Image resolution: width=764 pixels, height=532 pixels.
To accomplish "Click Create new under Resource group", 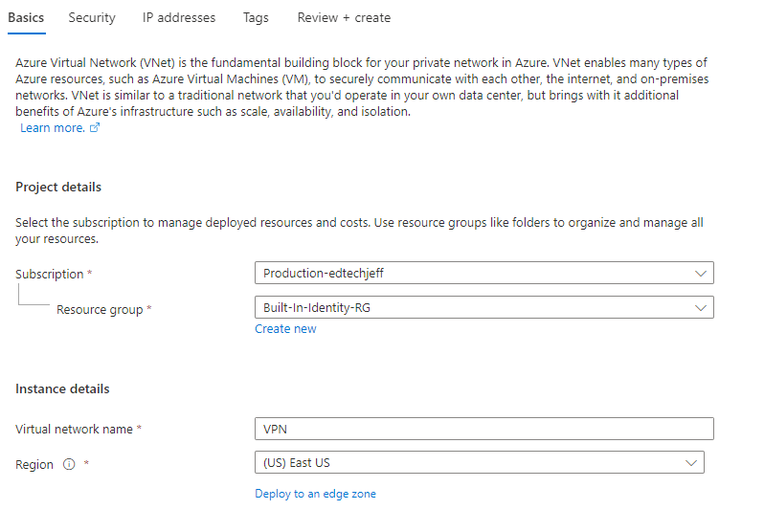I will tap(285, 329).
